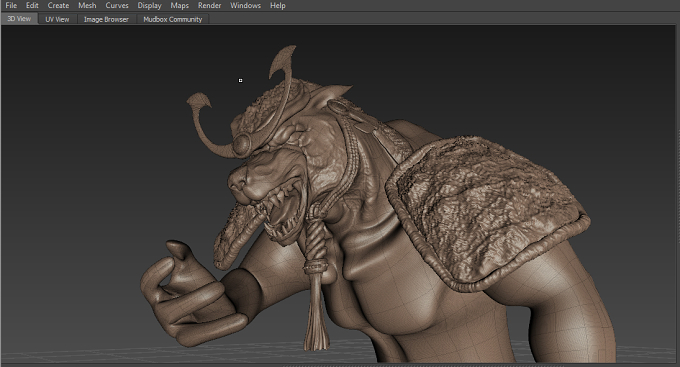Open the Image Browser tab

pos(106,19)
